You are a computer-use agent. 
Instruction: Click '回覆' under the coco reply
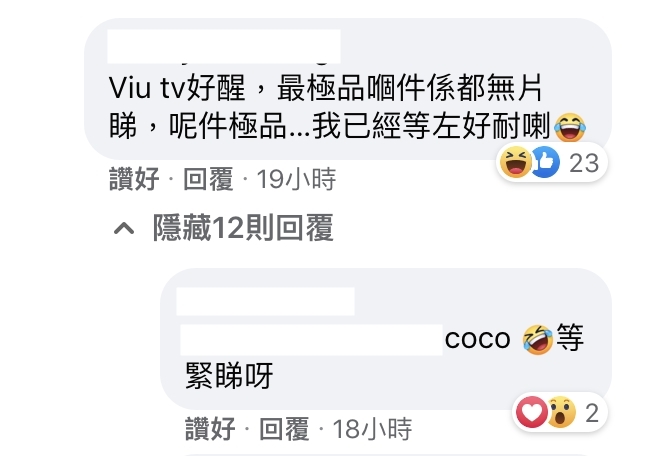284,429
